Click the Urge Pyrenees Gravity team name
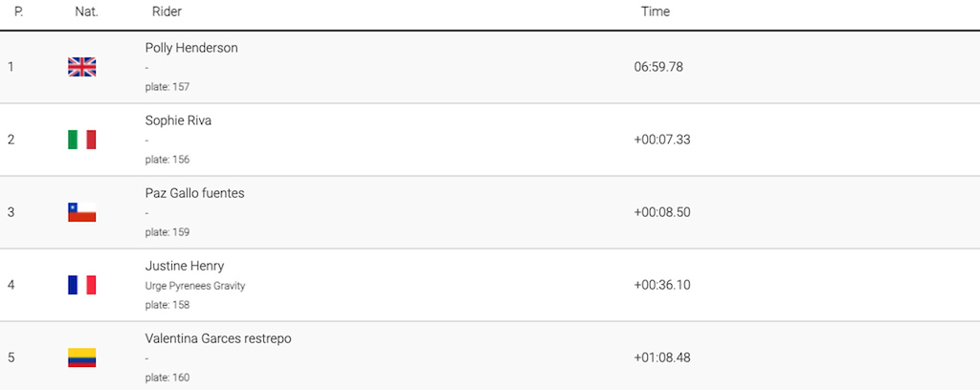The image size is (980, 390). point(195,286)
